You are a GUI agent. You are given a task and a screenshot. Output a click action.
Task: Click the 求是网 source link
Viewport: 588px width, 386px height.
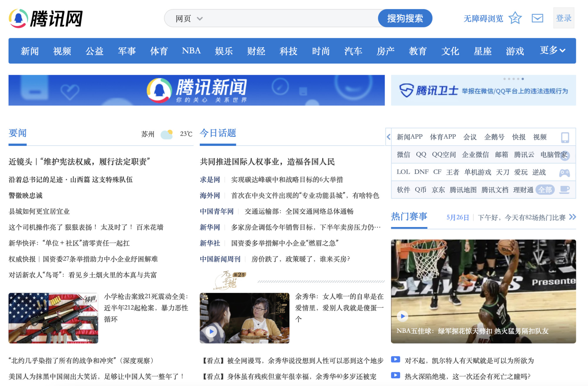click(x=210, y=179)
